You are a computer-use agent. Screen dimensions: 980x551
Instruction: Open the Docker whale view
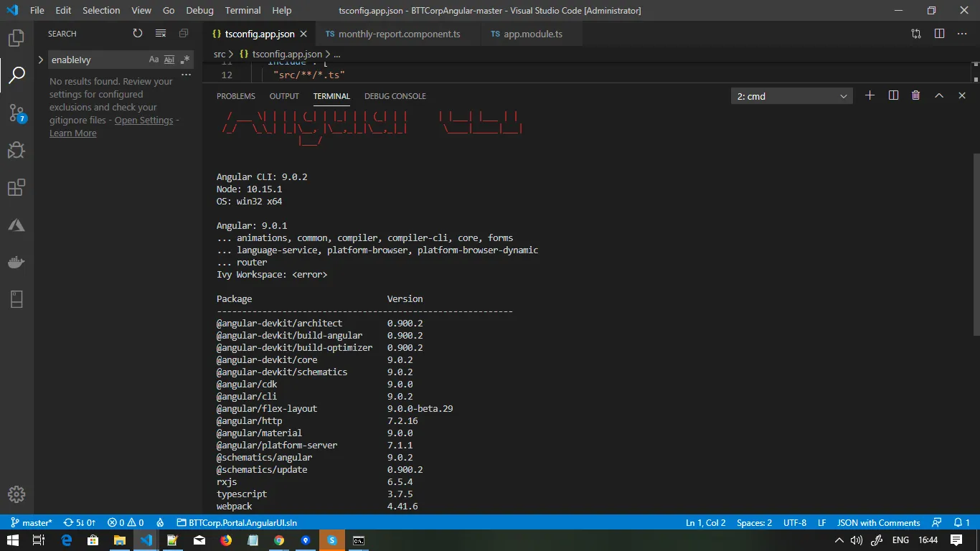17,263
